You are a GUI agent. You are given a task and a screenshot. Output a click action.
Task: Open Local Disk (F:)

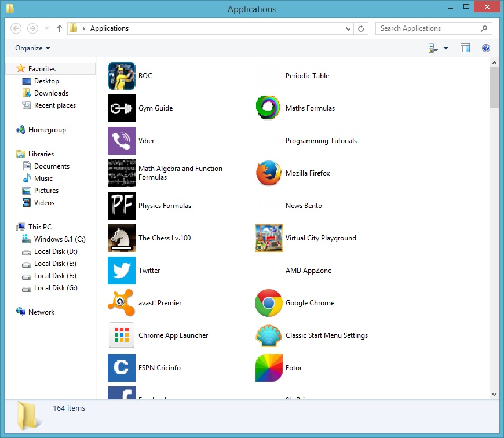(x=55, y=276)
